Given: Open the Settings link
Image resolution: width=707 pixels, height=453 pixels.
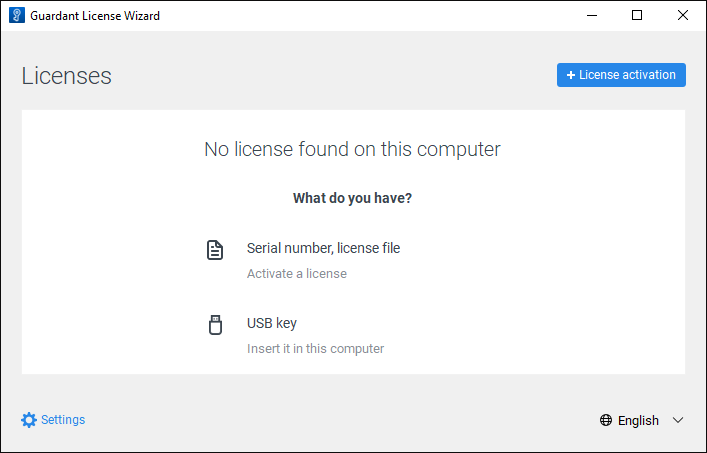Looking at the screenshot, I should (63, 420).
